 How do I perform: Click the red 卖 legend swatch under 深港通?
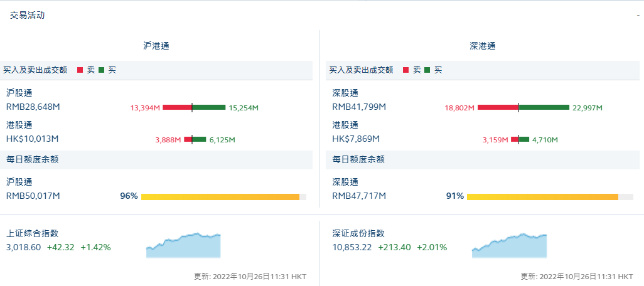point(406,70)
